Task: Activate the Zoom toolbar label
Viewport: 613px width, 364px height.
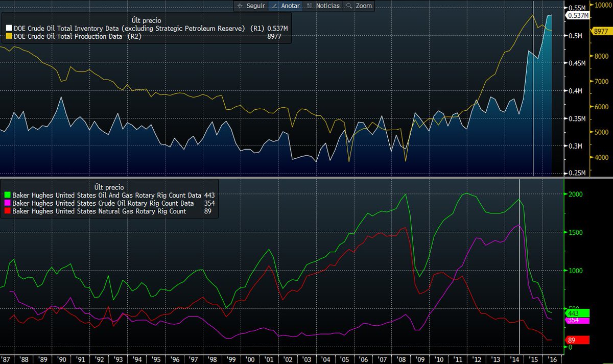Action: point(364,6)
